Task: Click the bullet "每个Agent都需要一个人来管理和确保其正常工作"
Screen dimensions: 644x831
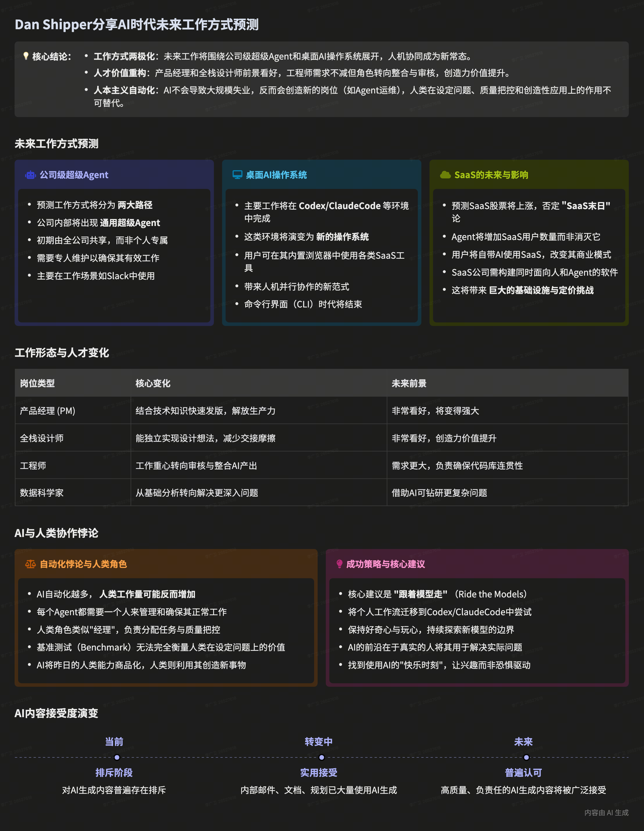Action: pos(132,612)
